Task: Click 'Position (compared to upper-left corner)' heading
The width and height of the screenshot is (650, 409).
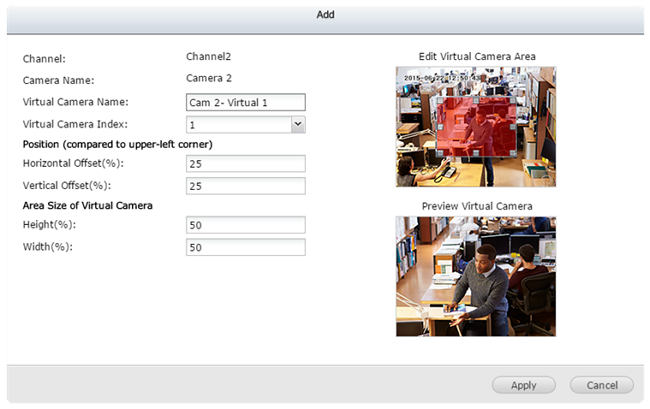Action: point(118,144)
